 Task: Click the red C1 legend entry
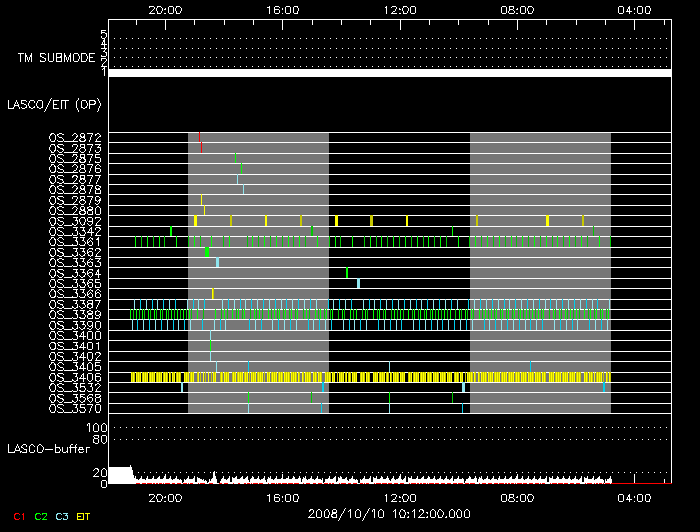pos(15,517)
